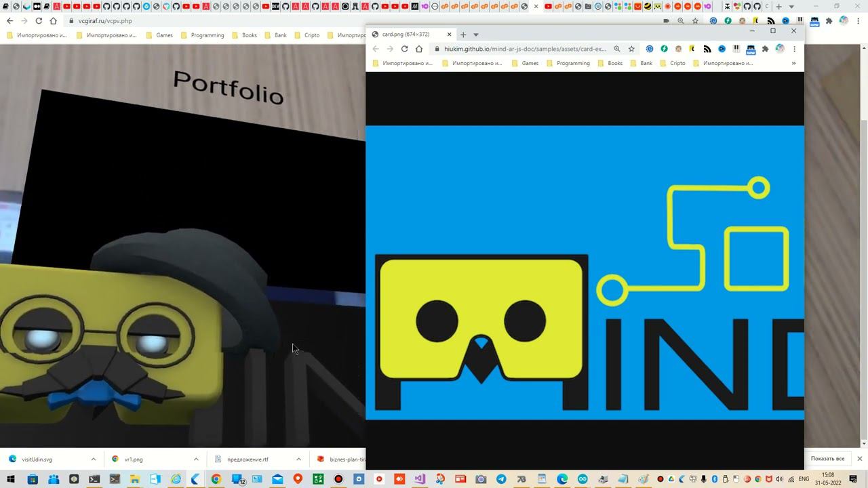
Task: Open Mail app from the taskbar
Action: click(277, 479)
